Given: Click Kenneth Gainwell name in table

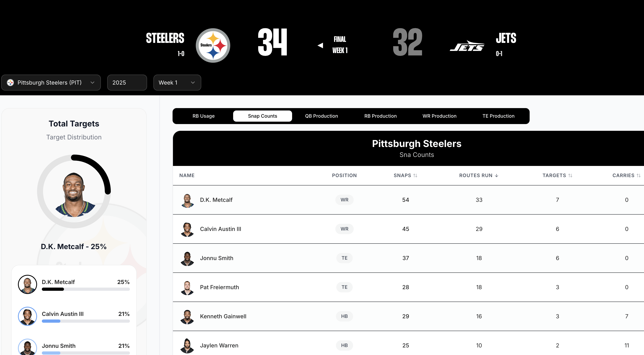Looking at the screenshot, I should [223, 316].
